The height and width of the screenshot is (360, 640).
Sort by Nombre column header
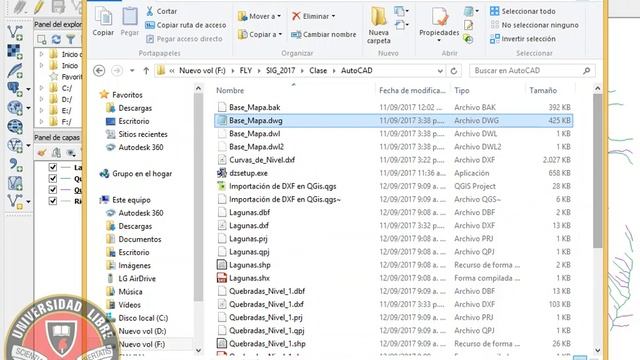point(230,91)
